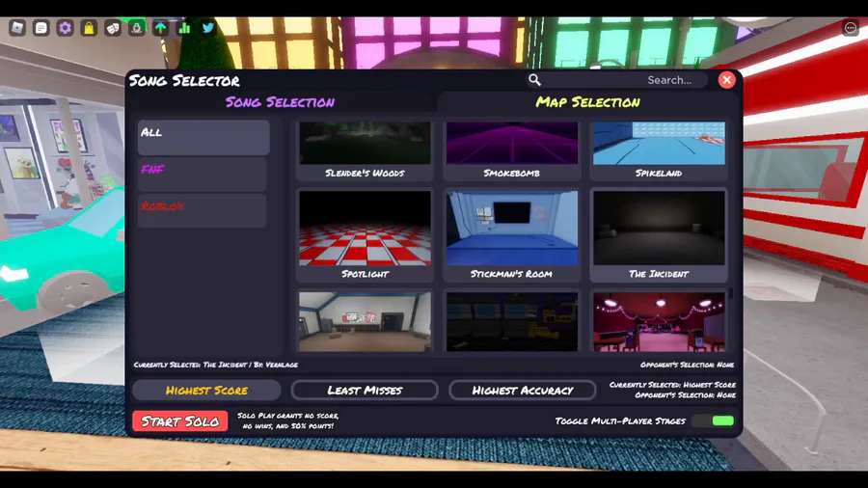Viewport: 868px width, 488px height.
Task: Open the Roblox main menu icon
Action: [x=17, y=28]
